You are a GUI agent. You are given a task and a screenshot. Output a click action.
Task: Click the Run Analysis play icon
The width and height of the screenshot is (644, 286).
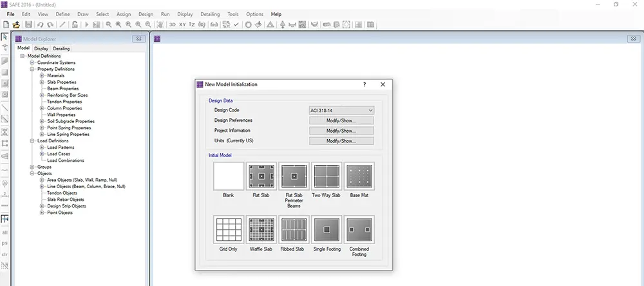(87, 24)
